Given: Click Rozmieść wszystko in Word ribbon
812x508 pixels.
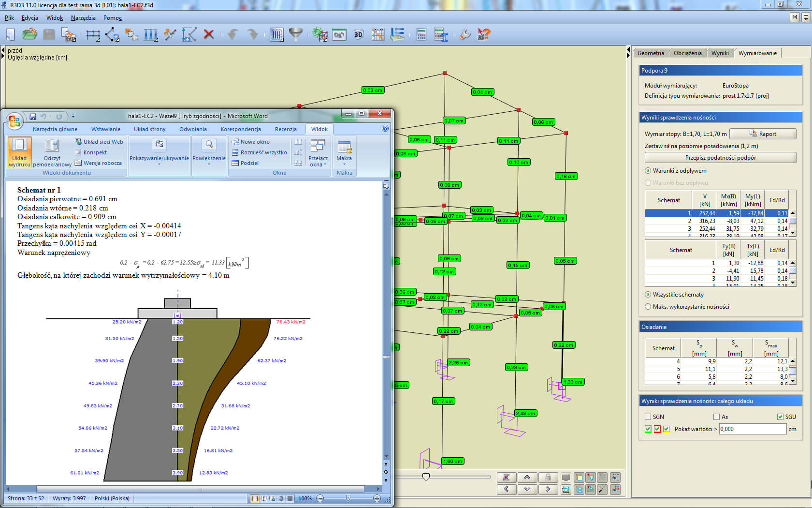Looking at the screenshot, I should [x=259, y=152].
